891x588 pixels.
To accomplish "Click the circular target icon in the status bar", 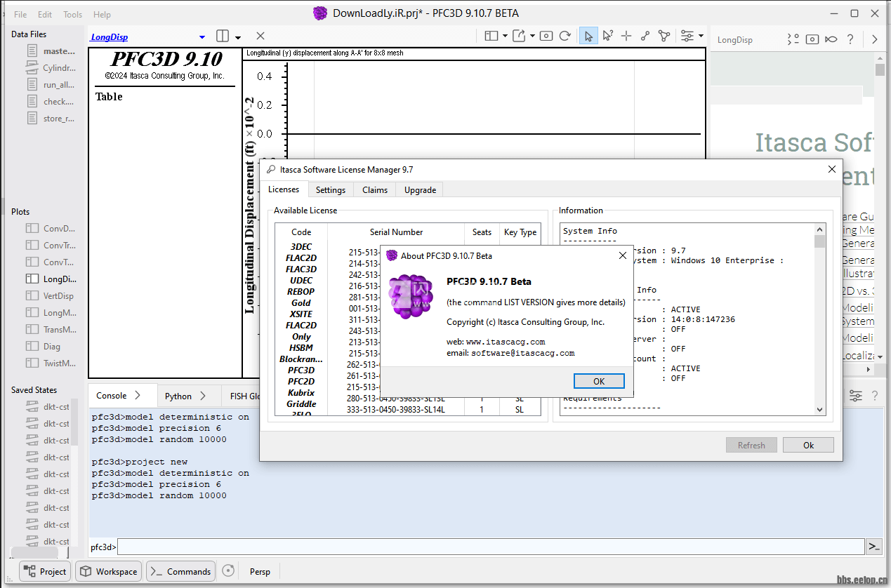I will 228,571.
